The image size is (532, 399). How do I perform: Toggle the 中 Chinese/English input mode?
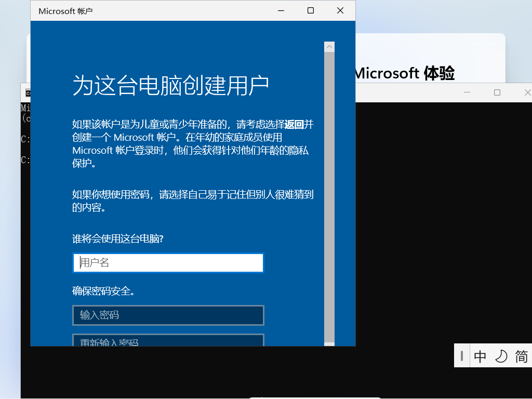[480, 356]
